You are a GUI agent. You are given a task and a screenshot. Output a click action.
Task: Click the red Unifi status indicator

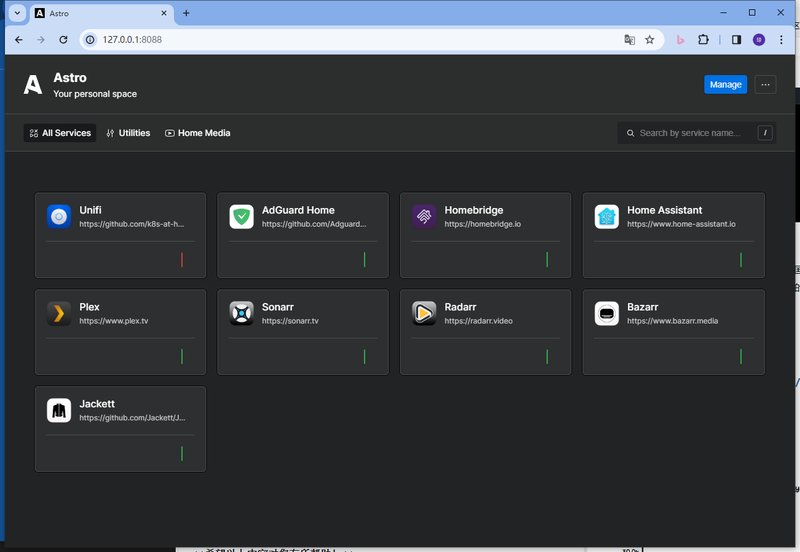[x=182, y=260]
